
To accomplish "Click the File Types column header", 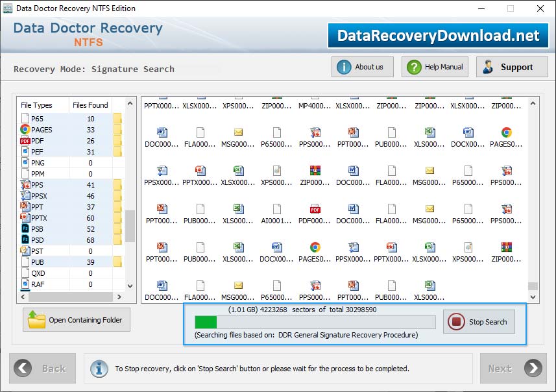I will (x=43, y=105).
